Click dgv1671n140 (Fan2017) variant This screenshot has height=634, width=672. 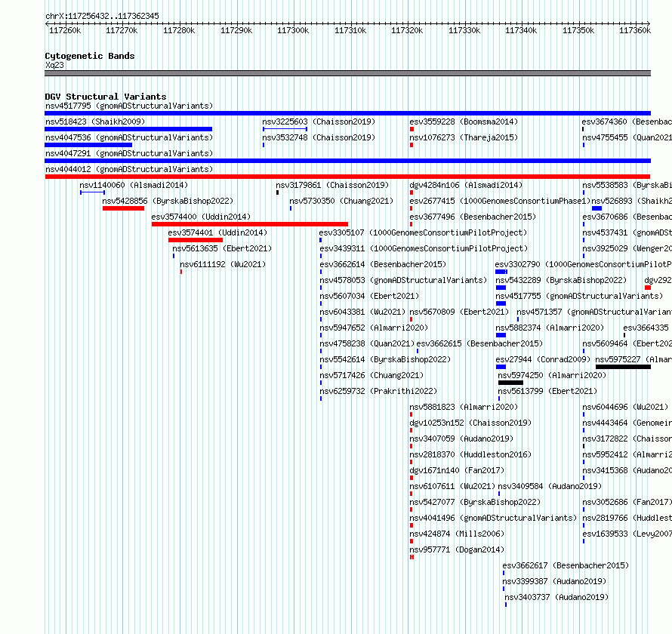pyautogui.click(x=457, y=470)
